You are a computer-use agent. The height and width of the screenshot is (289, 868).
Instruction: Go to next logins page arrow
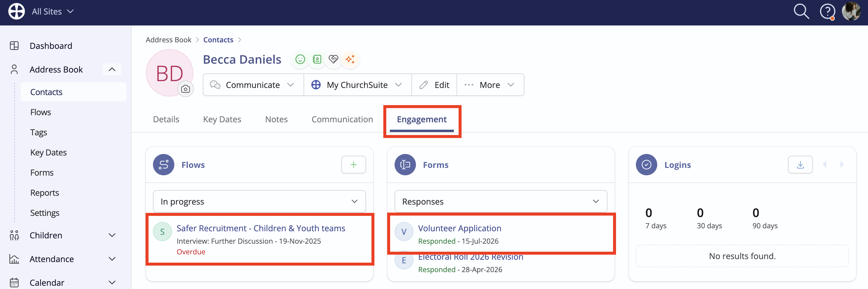[842, 165]
